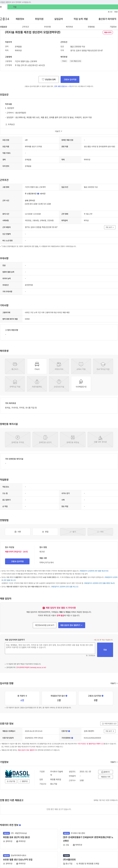
Task: Open the 지도 보기 dropdown in 근무 예정지
Action: click(x=110, y=227)
